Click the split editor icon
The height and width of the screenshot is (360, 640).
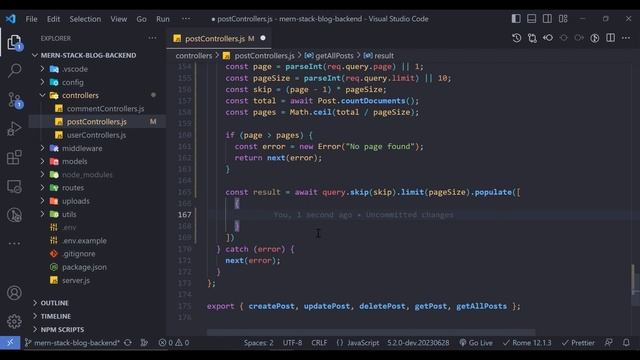pos(610,38)
